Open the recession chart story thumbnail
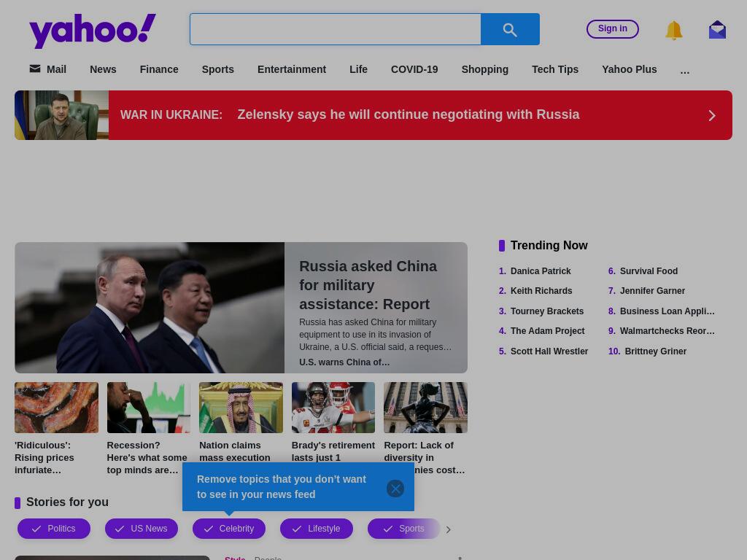Viewport: 747px width, 560px height. [149, 408]
